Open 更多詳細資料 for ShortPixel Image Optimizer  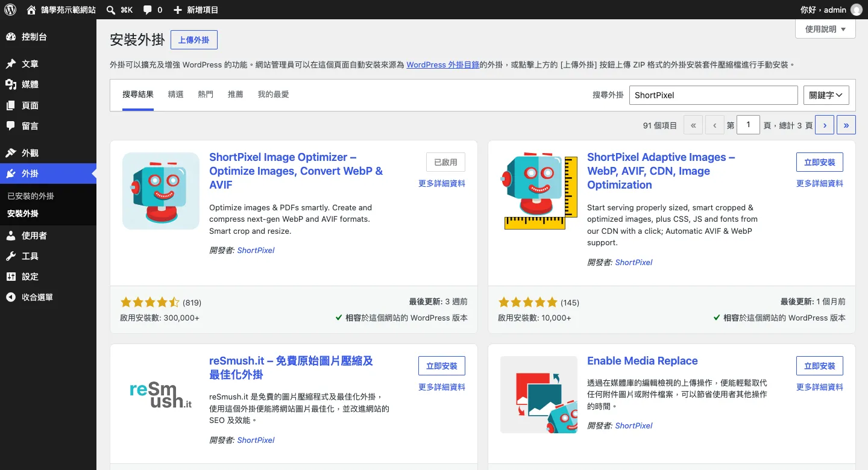click(x=442, y=183)
